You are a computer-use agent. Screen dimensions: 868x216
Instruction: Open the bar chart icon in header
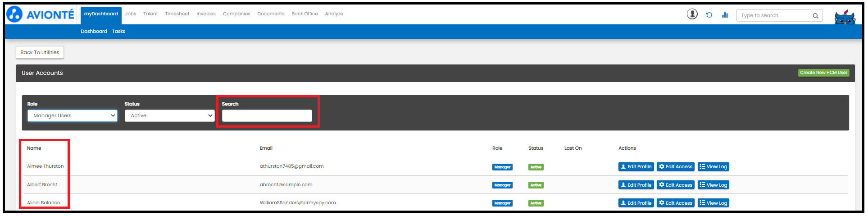pyautogui.click(x=725, y=15)
